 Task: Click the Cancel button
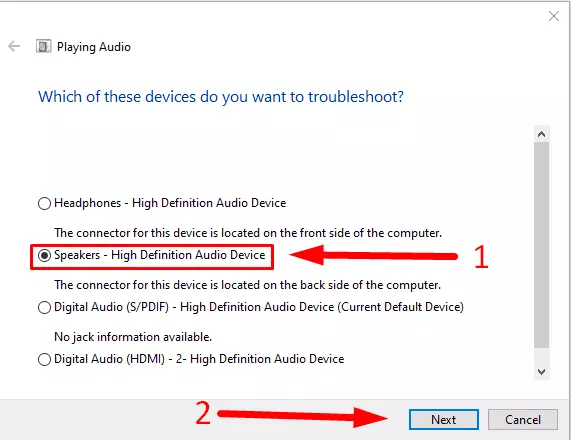tap(523, 420)
